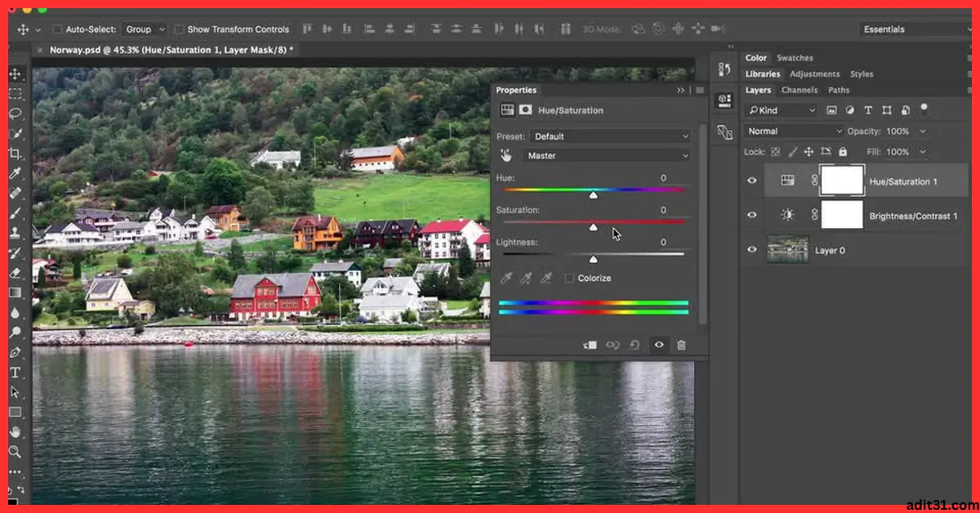Open the Adjustments panel icon
The width and height of the screenshot is (980, 513).
[814, 74]
